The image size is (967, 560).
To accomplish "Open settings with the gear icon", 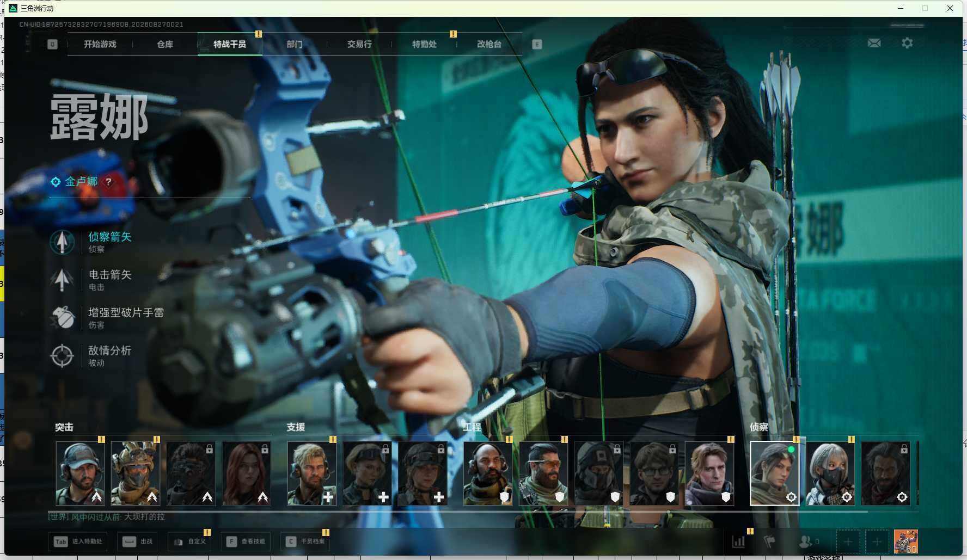I will (x=907, y=43).
